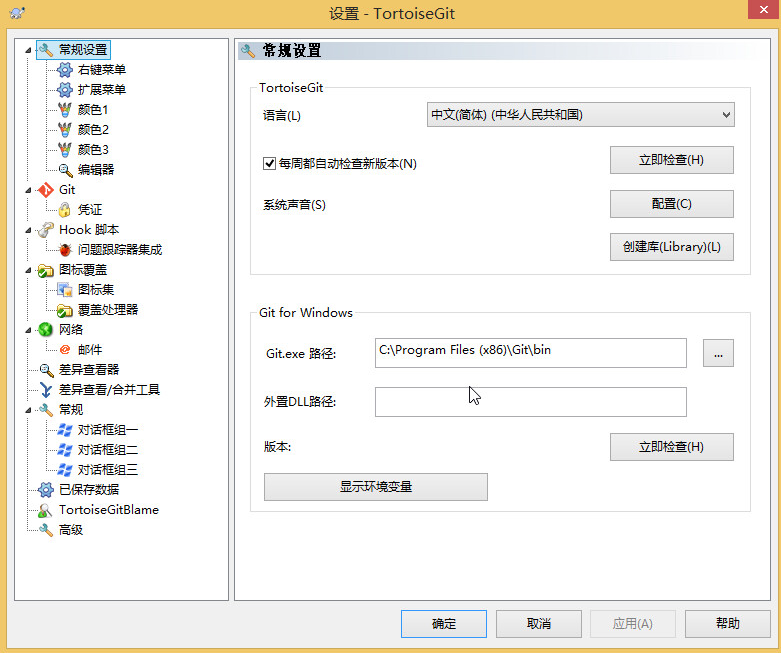This screenshot has width=781, height=653.
Task: Open 已保存数据 settings page
Action: [x=89, y=490]
